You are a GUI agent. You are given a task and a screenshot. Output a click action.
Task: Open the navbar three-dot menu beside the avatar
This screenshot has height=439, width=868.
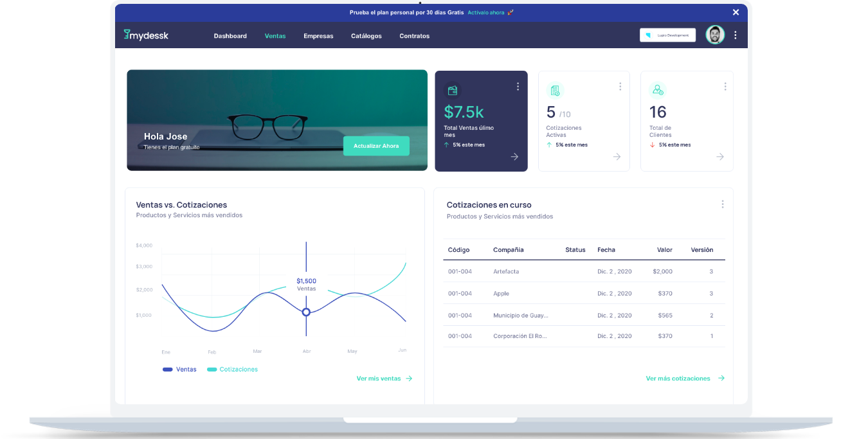[x=736, y=35]
